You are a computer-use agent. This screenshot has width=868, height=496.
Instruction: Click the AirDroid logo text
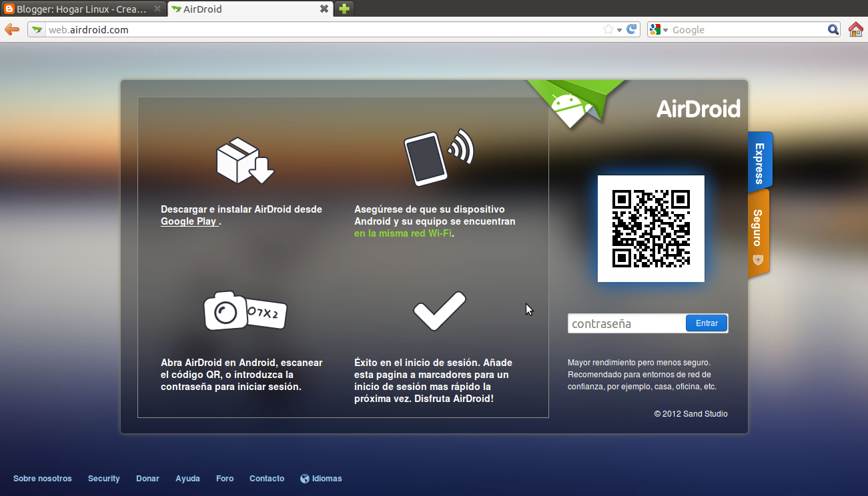[x=698, y=109]
